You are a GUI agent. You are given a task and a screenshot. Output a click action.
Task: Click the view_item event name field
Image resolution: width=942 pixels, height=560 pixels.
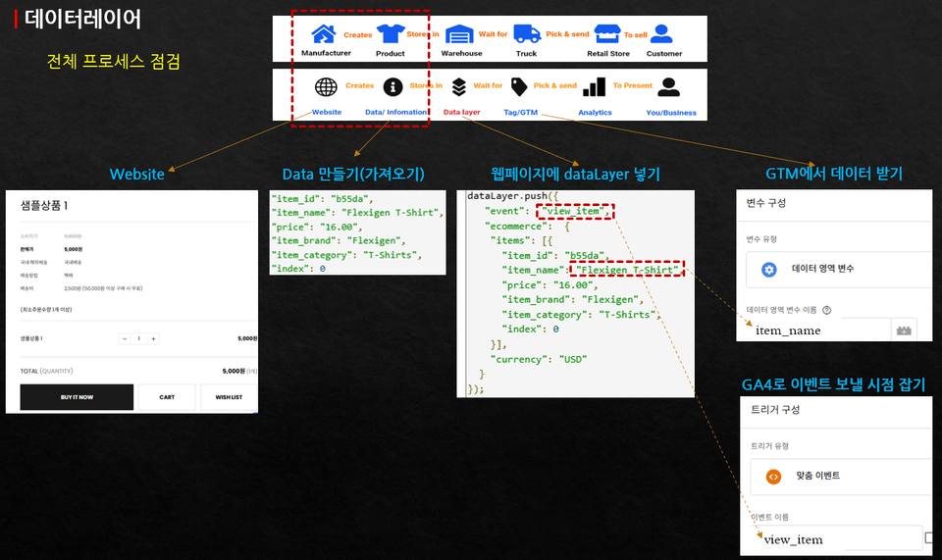click(x=836, y=539)
